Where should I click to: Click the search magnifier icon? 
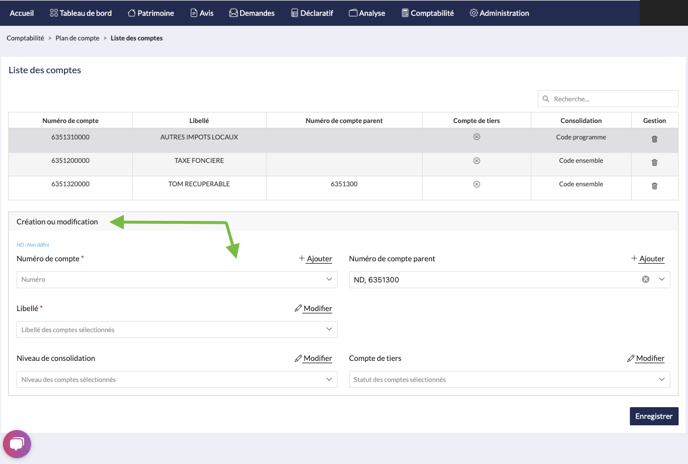click(x=546, y=99)
